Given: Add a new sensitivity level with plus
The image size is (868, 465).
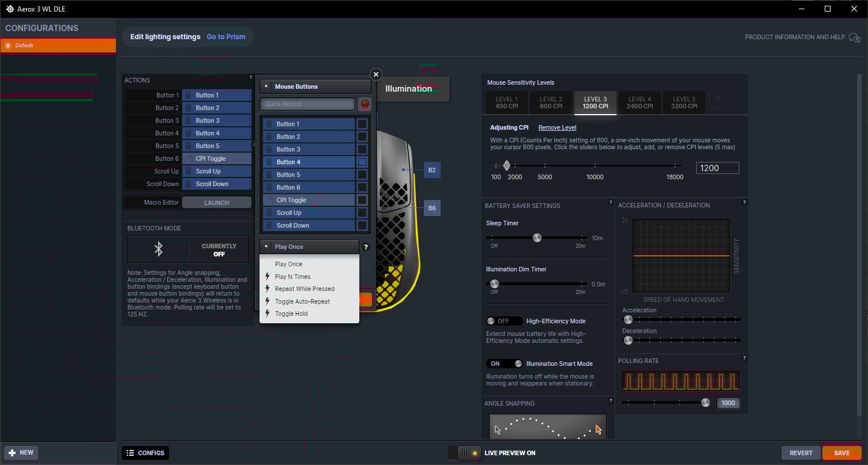Looking at the screenshot, I should tap(718, 100).
